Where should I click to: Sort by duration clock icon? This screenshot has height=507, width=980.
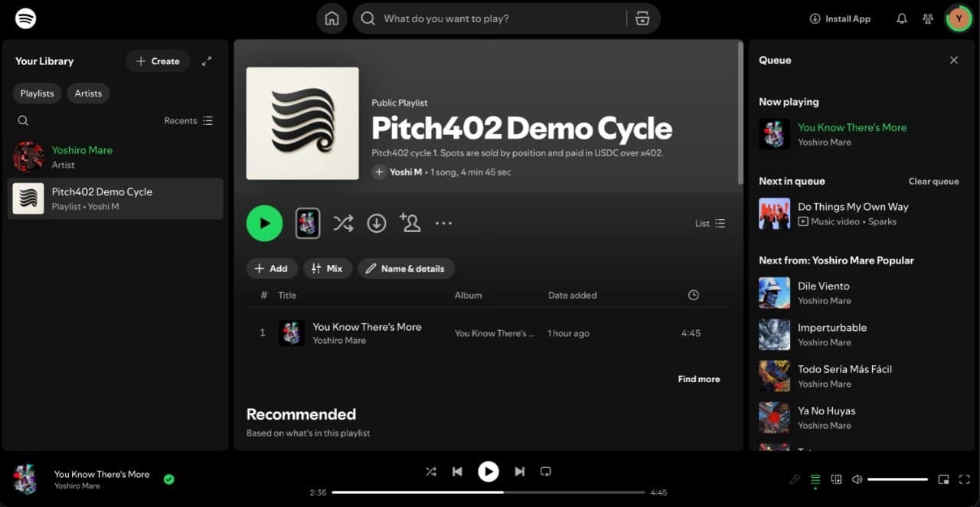[694, 295]
